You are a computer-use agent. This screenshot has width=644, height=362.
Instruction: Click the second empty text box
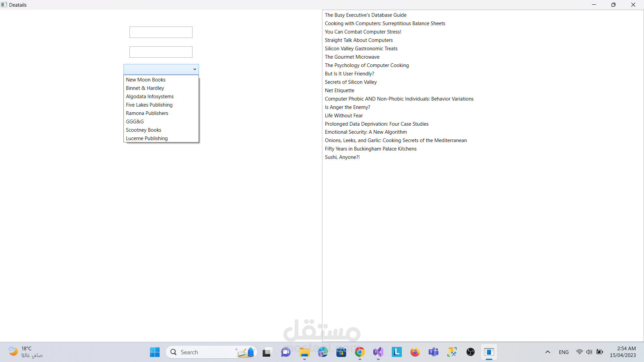pos(161,52)
